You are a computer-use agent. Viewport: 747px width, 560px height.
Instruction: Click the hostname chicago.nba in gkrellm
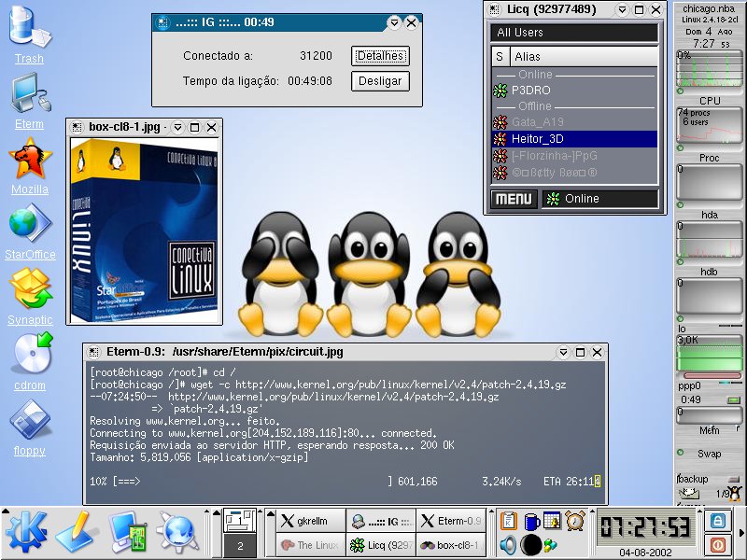point(709,8)
